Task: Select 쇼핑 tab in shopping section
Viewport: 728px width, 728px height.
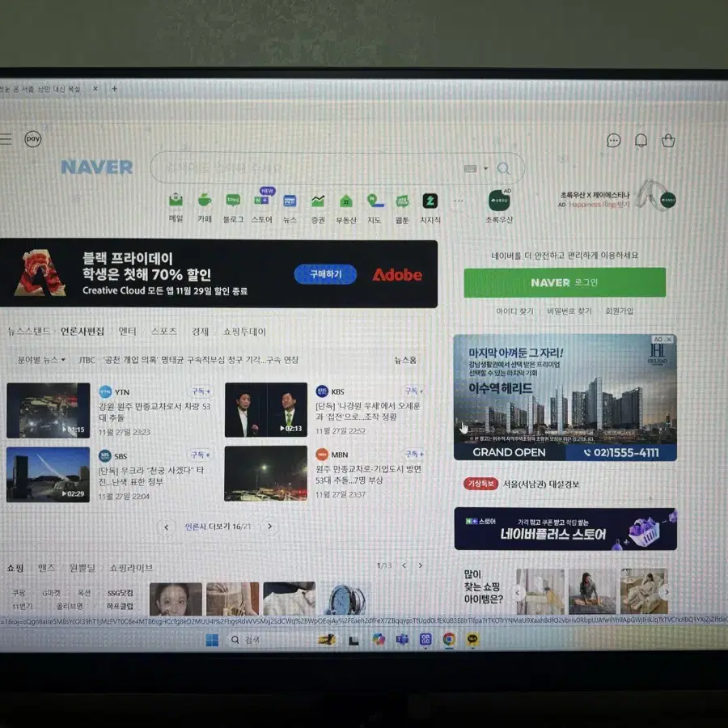Action: [x=15, y=568]
